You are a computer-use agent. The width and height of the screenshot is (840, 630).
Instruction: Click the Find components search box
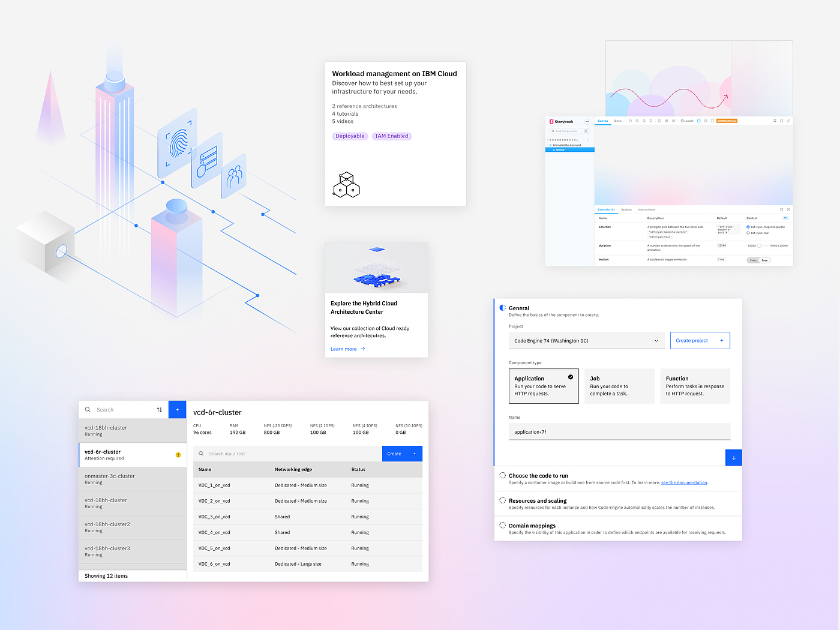pyautogui.click(x=570, y=131)
